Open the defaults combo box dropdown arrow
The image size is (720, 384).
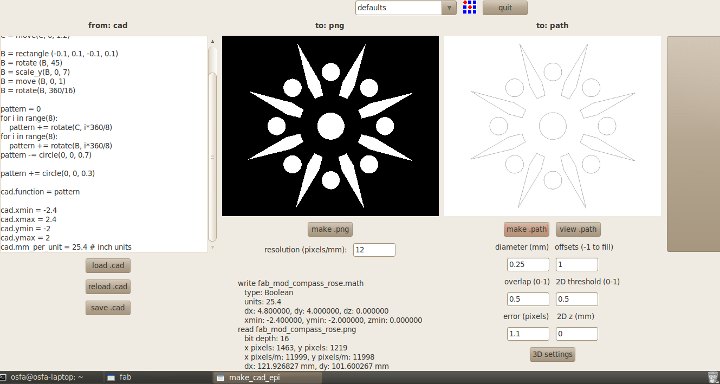click(449, 7)
